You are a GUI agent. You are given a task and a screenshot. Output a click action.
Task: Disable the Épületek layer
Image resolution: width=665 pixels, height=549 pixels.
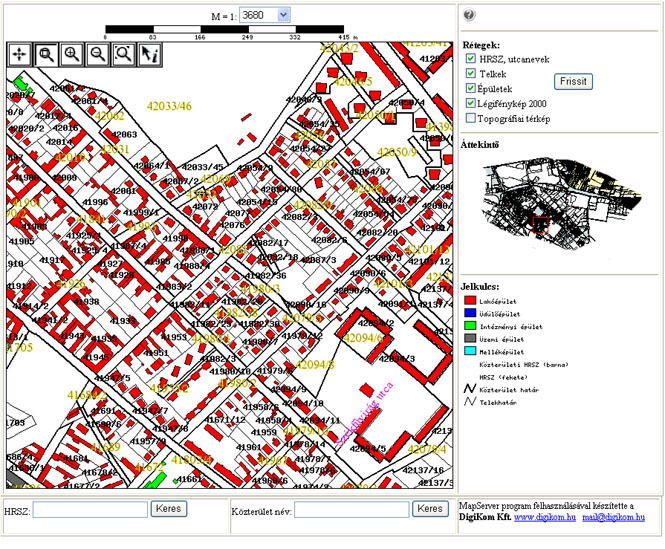click(471, 88)
